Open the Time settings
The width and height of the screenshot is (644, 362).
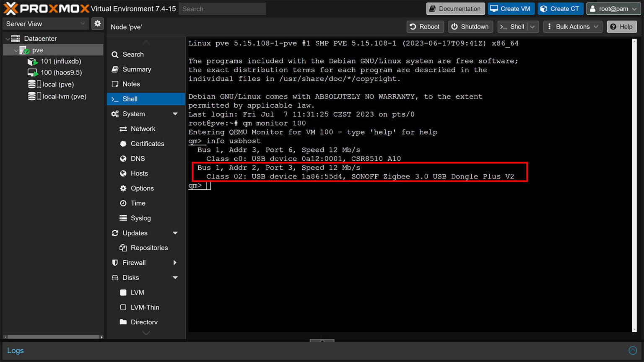pyautogui.click(x=138, y=203)
